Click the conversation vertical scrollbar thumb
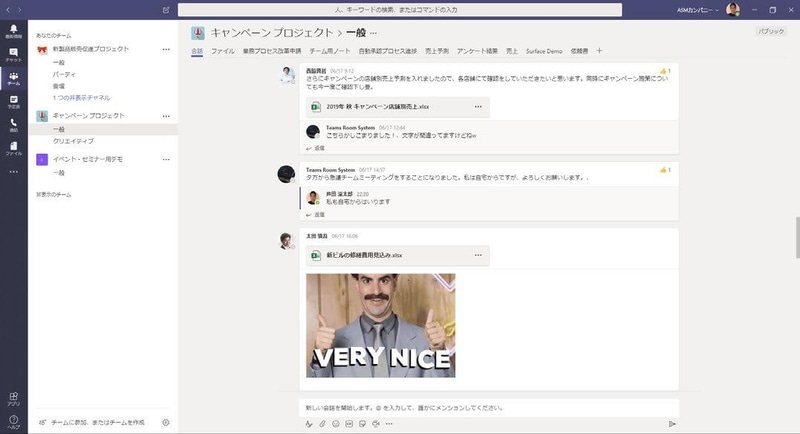The width and height of the screenshot is (800, 434). pos(797,237)
